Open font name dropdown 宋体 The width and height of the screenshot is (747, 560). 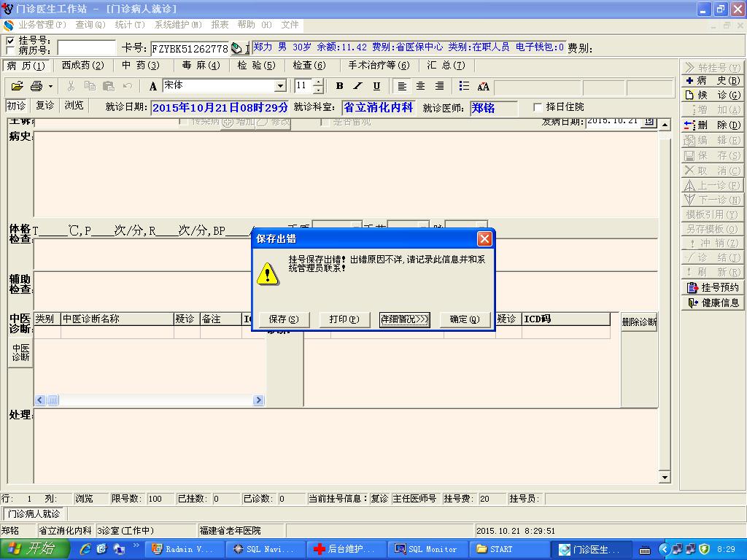281,86
